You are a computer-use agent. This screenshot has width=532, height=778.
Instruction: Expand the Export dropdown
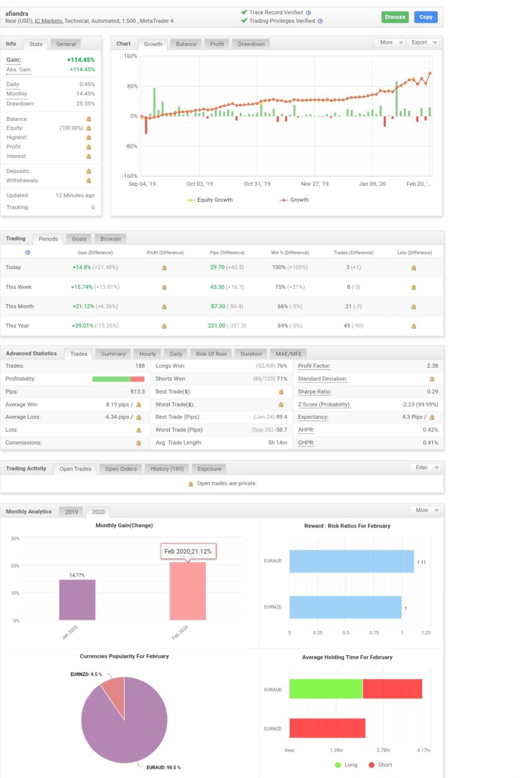tap(424, 43)
